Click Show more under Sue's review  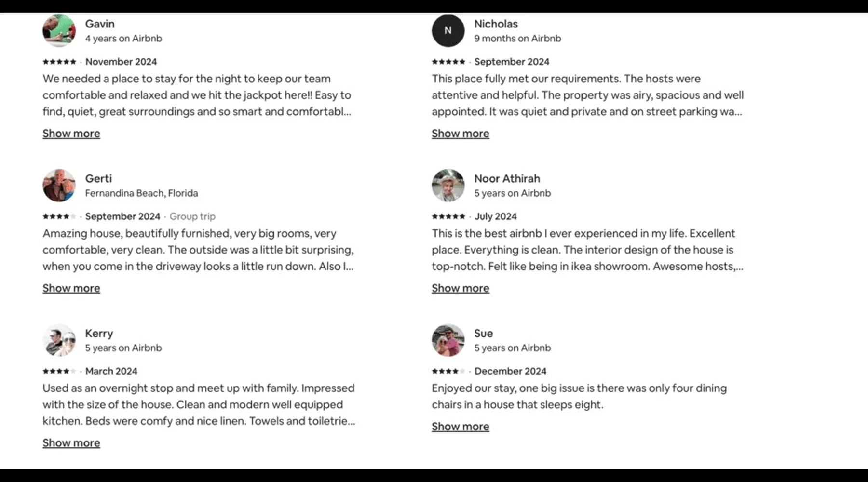[x=460, y=427]
